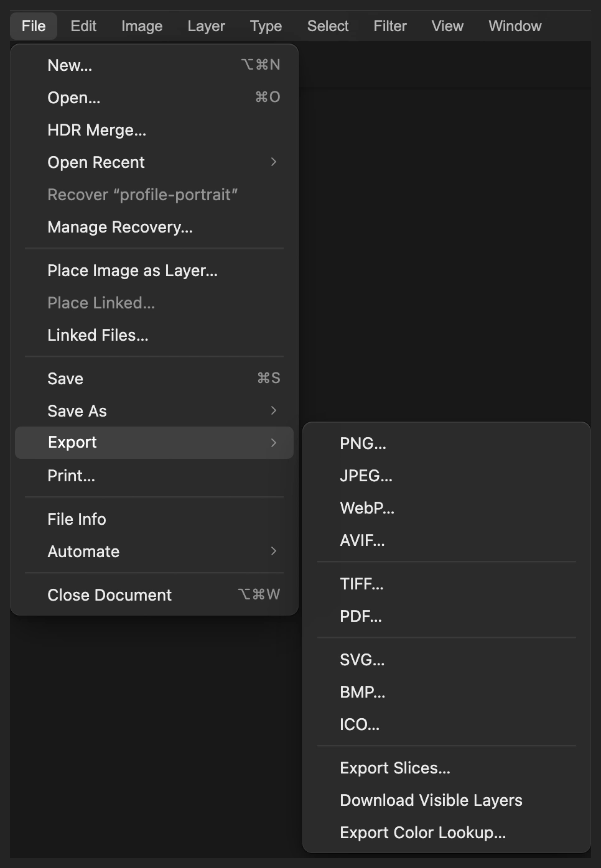Click Download Visible Layers

point(447,800)
